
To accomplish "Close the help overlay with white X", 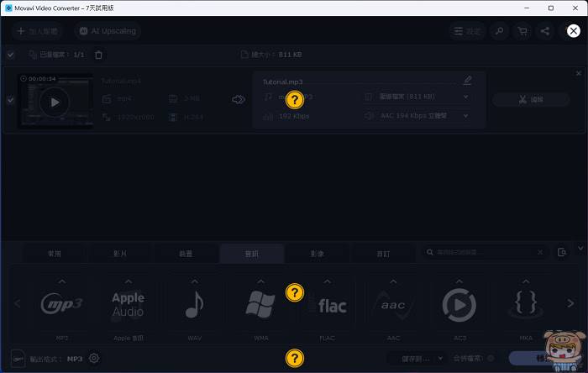I will tap(574, 31).
